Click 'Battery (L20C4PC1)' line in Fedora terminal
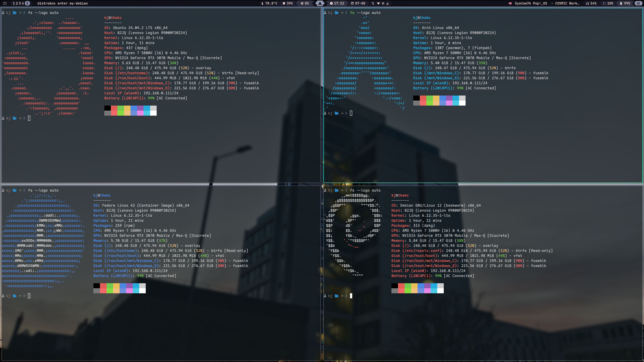The height and width of the screenshot is (362, 644). [135, 276]
